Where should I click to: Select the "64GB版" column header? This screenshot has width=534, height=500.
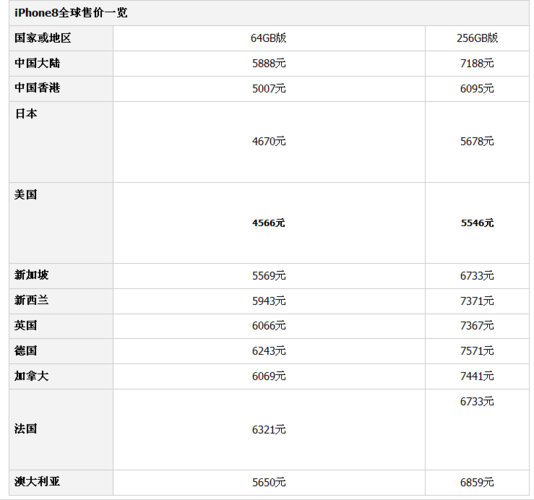269,38
